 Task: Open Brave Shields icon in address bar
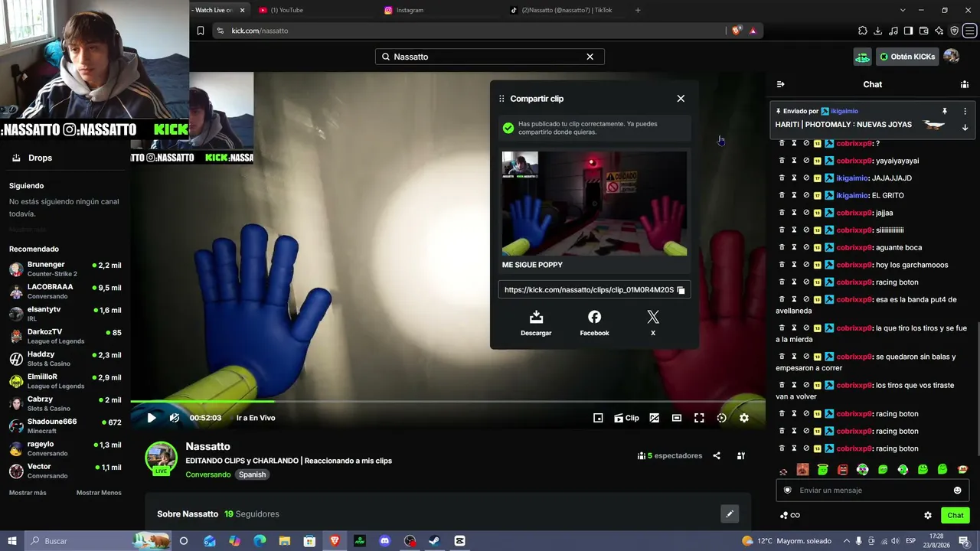click(737, 31)
